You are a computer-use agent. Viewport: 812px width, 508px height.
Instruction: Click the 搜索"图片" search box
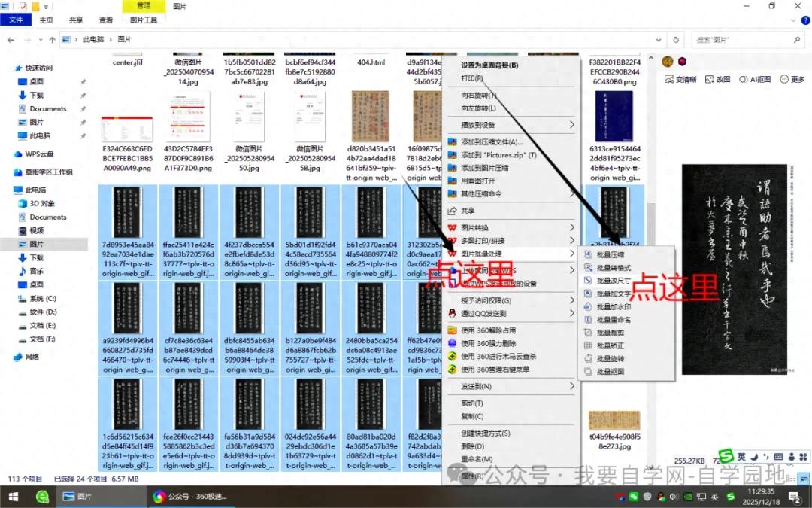[741, 39]
